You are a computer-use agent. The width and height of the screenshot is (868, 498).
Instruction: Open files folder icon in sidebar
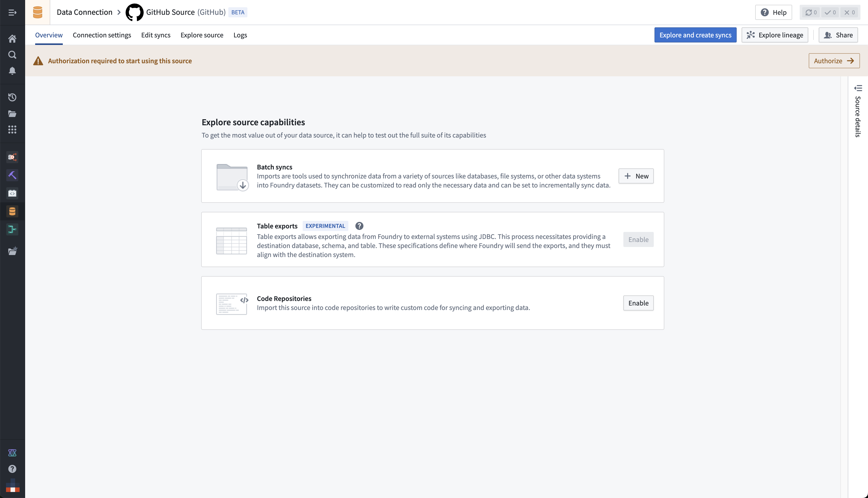12,113
